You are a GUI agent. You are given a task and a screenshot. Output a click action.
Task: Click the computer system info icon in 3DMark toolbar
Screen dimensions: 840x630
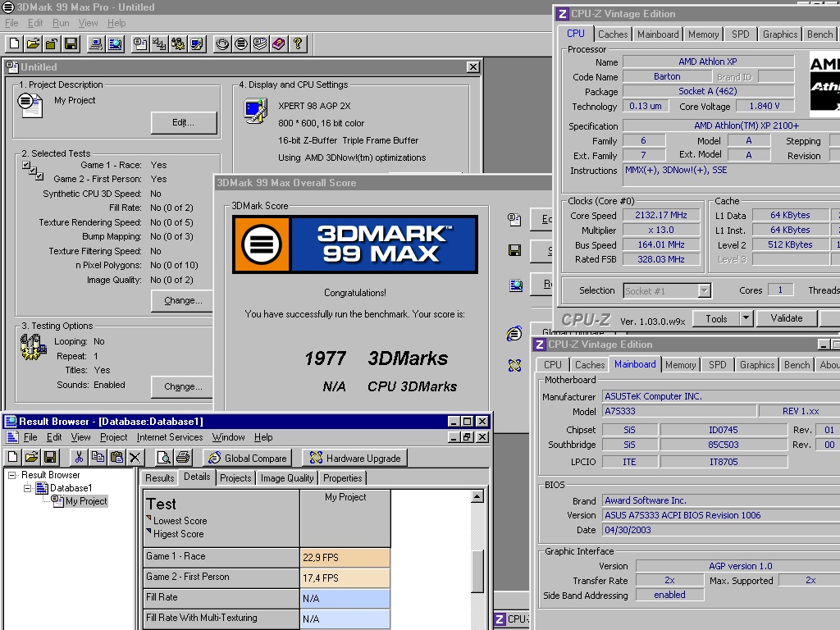pos(96,44)
